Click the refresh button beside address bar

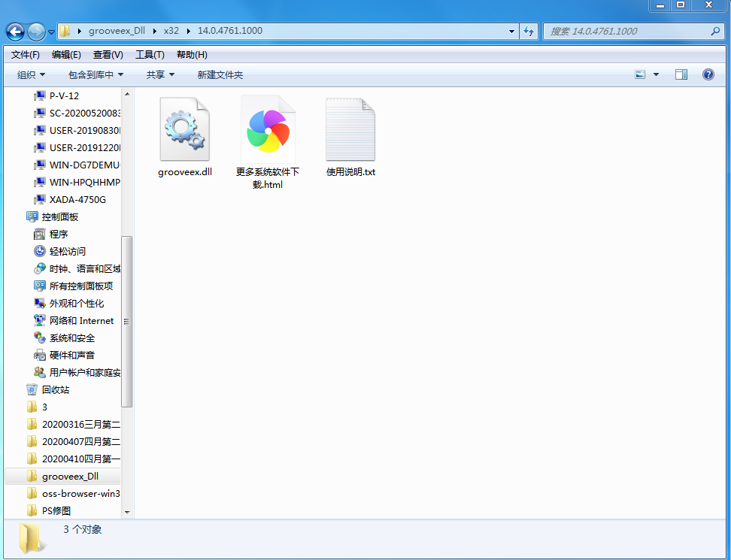coord(529,32)
